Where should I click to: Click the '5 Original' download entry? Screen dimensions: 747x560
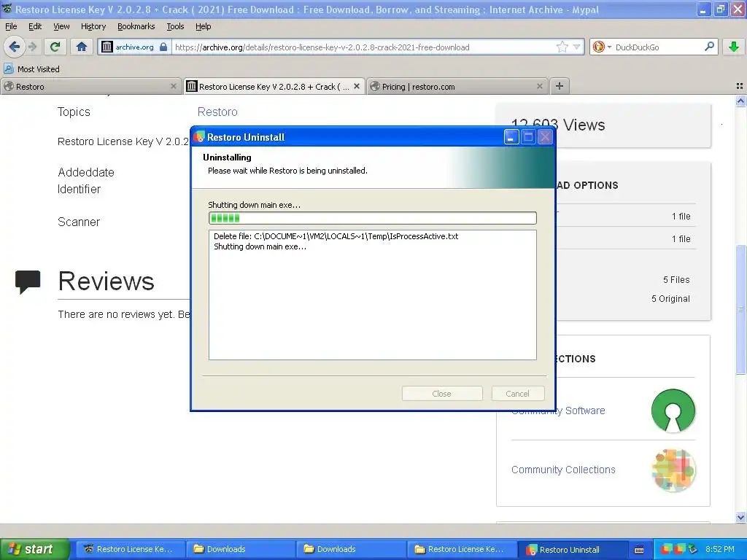tap(670, 299)
